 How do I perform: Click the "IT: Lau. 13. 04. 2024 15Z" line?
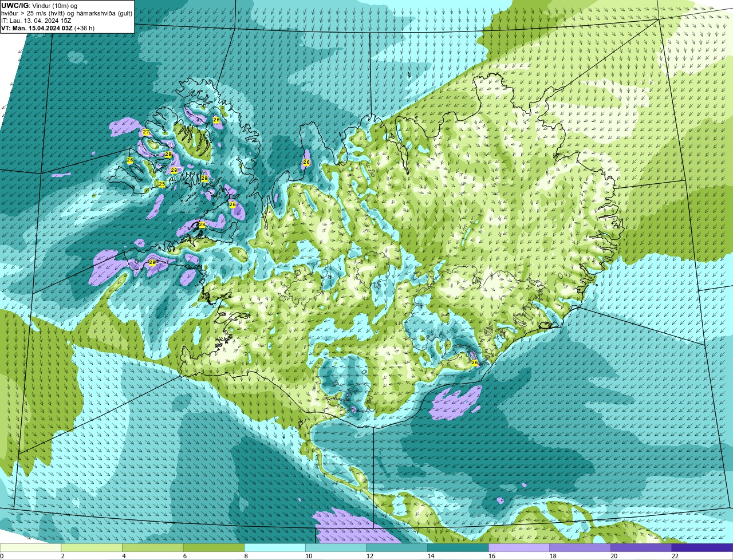pyautogui.click(x=36, y=21)
